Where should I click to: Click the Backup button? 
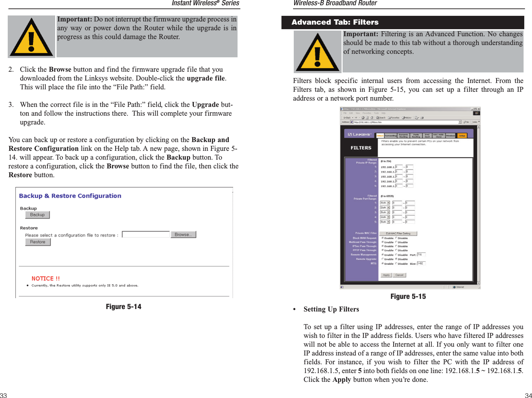38,215
